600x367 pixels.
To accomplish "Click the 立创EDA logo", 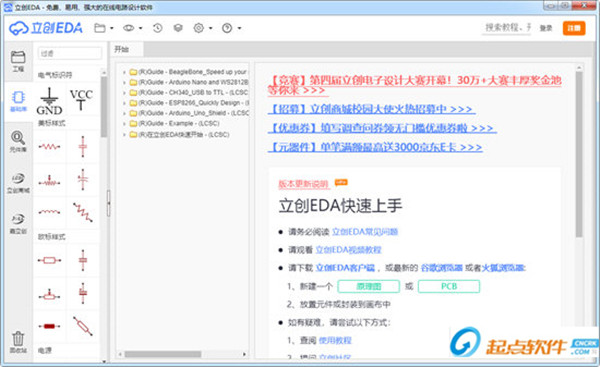I will [46, 28].
